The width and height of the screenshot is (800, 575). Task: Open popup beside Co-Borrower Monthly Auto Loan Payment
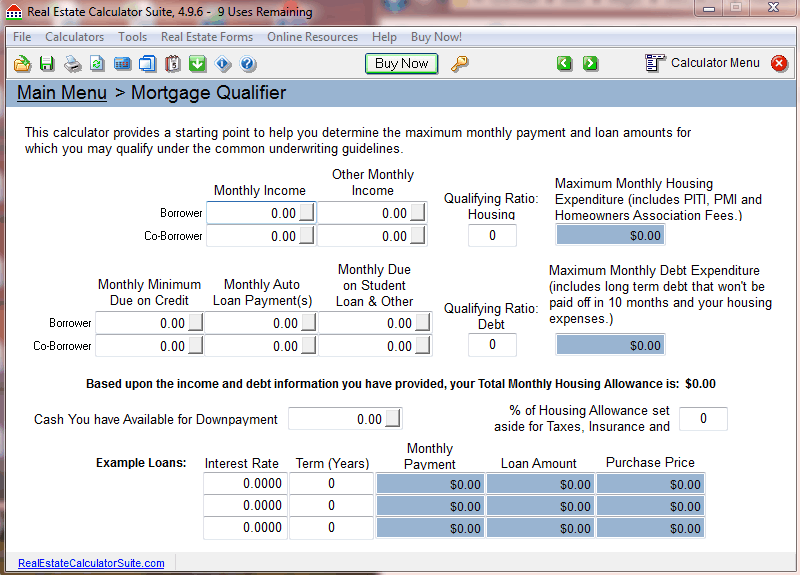[x=307, y=346]
